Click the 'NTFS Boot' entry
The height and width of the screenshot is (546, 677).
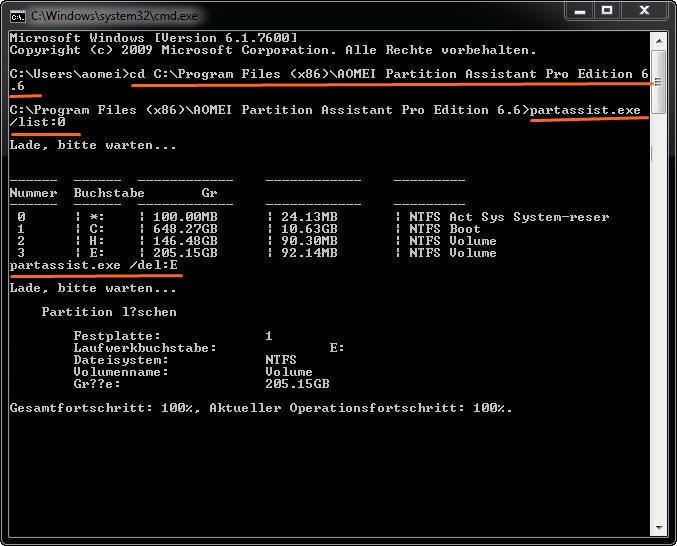click(x=445, y=229)
